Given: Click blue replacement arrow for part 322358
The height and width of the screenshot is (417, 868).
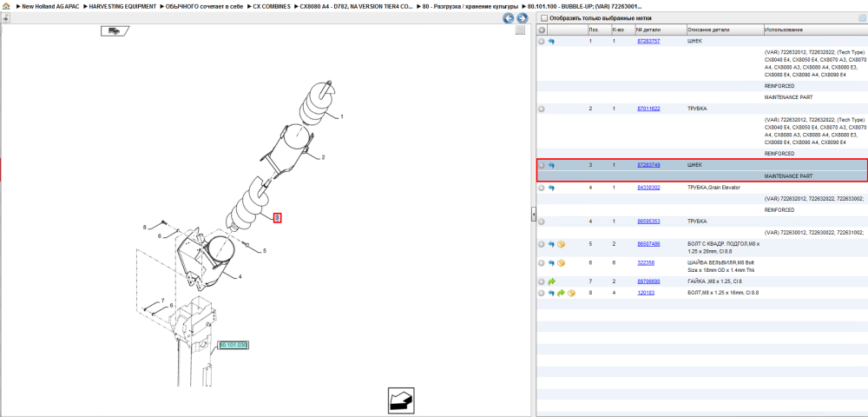Looking at the screenshot, I should (551, 263).
